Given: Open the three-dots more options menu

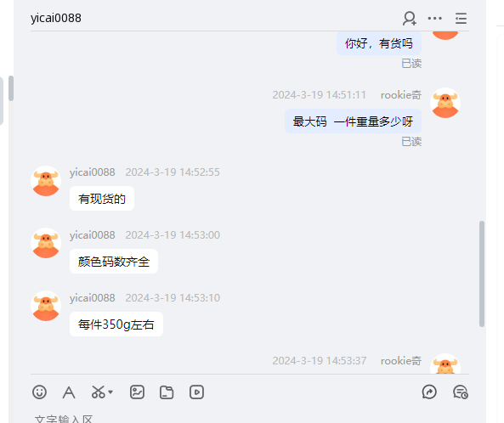Looking at the screenshot, I should click(x=434, y=19).
